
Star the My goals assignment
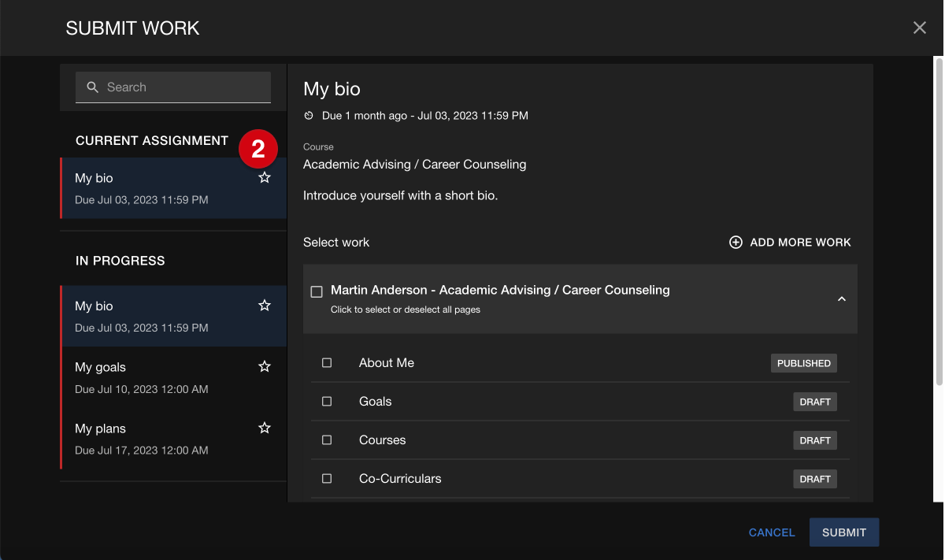pos(265,367)
